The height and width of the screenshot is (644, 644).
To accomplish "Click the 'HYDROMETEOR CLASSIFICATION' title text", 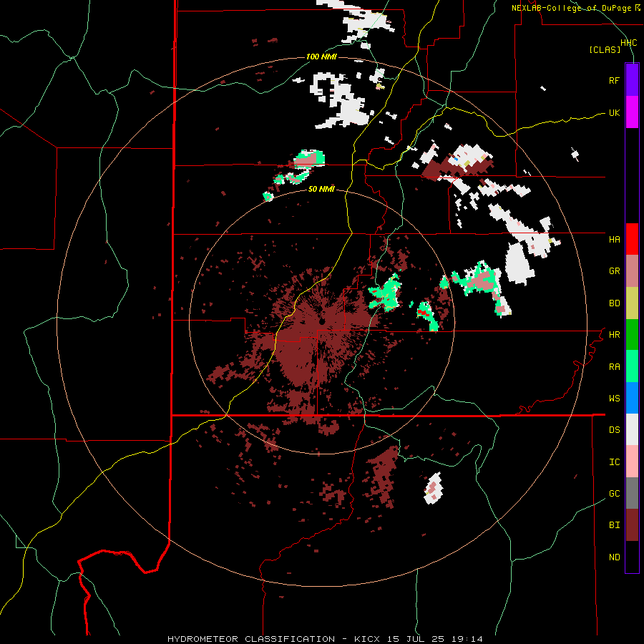I will 251,639.
